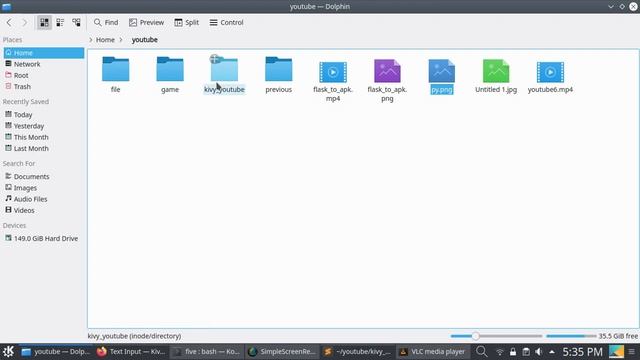640x360 pixels.
Task: Go forward with the right arrow
Action: (24, 22)
